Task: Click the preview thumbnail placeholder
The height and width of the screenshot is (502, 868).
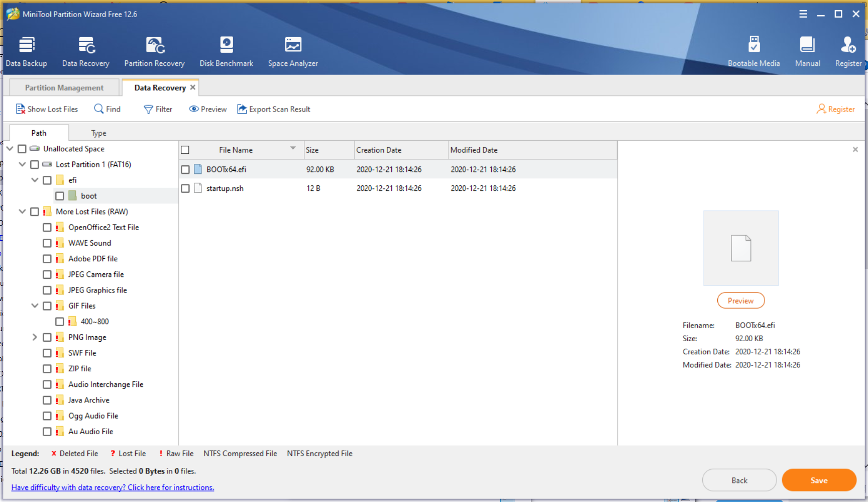Action: tap(741, 248)
